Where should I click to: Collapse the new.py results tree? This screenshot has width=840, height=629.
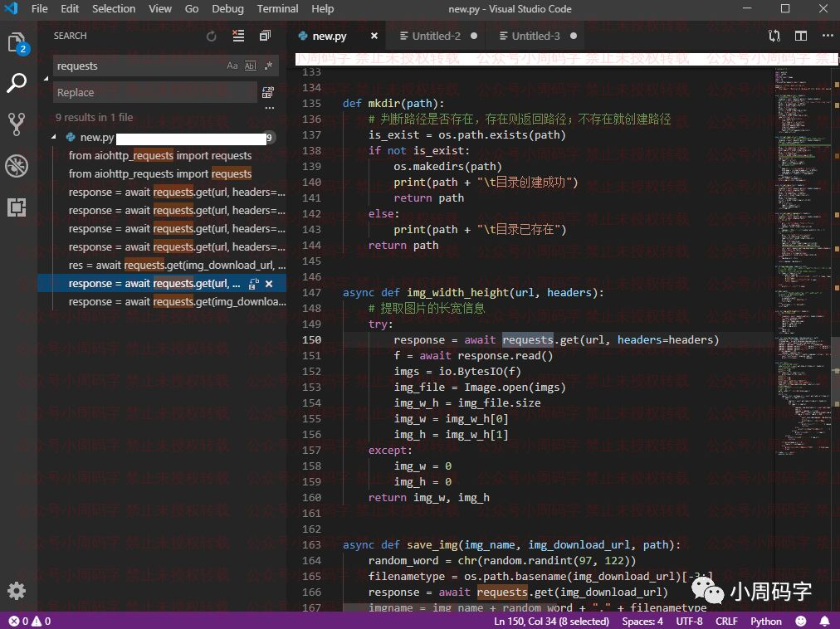click(56, 138)
